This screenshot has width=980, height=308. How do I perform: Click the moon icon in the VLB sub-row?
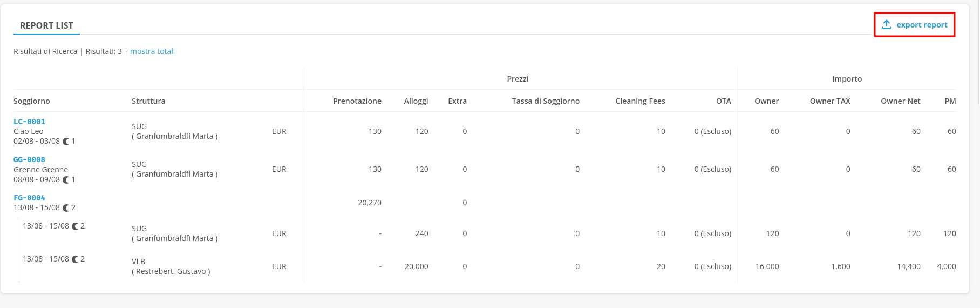pos(75,259)
